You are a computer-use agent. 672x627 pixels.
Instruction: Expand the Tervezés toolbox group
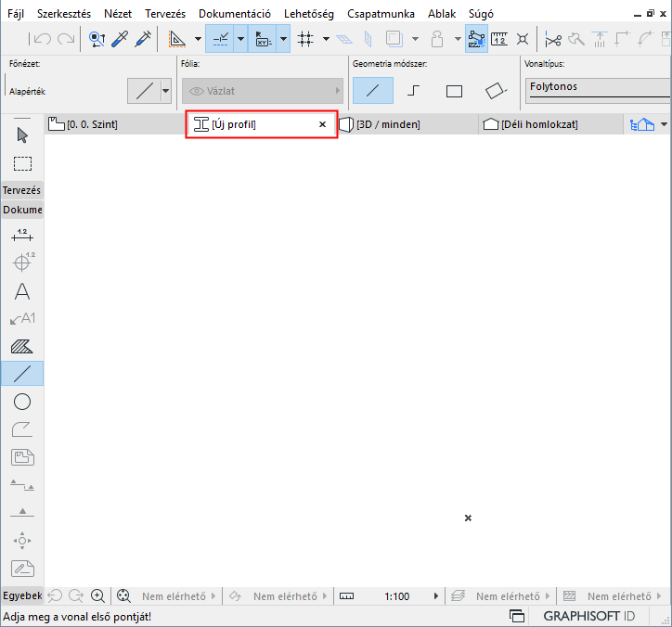coord(22,190)
